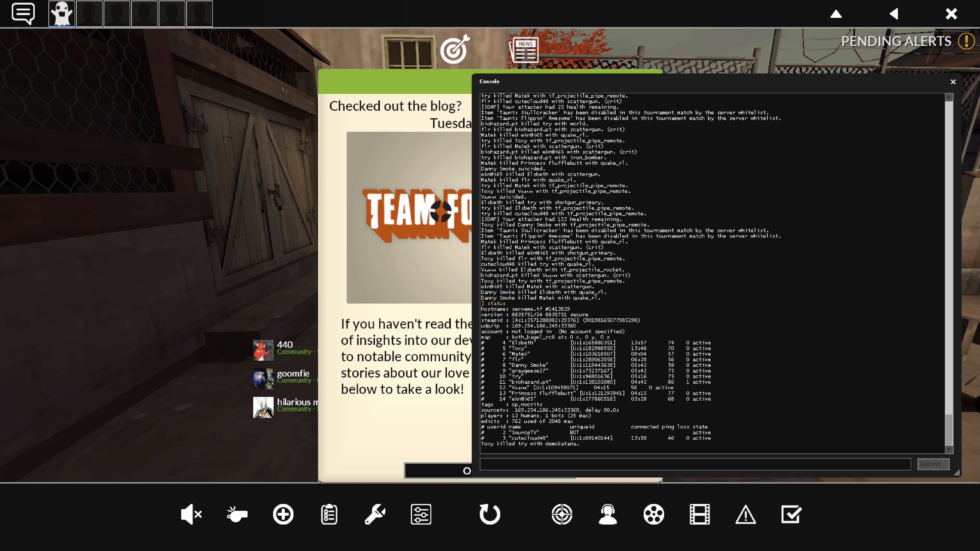This screenshot has width=980, height=551.
Task: Open the clipboard checklist icon
Action: [329, 514]
